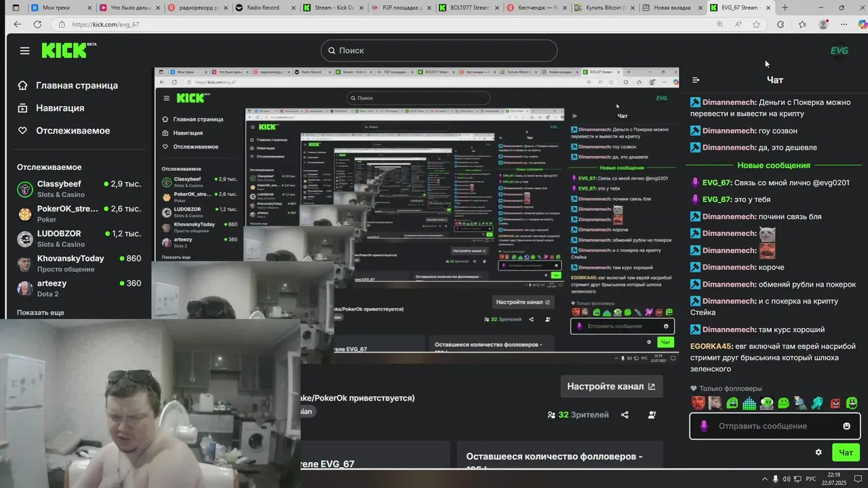
Task: Insert the green laughing blob emote
Action: coord(852,403)
